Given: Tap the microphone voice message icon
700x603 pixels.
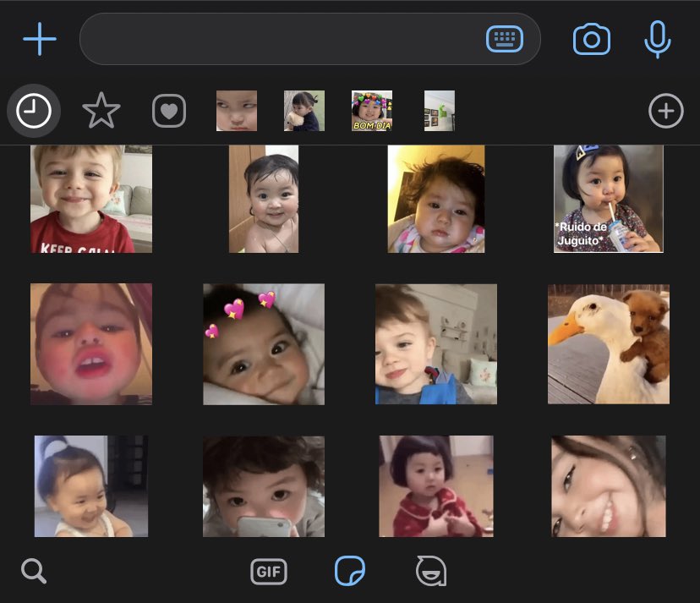Looking at the screenshot, I should [658, 39].
